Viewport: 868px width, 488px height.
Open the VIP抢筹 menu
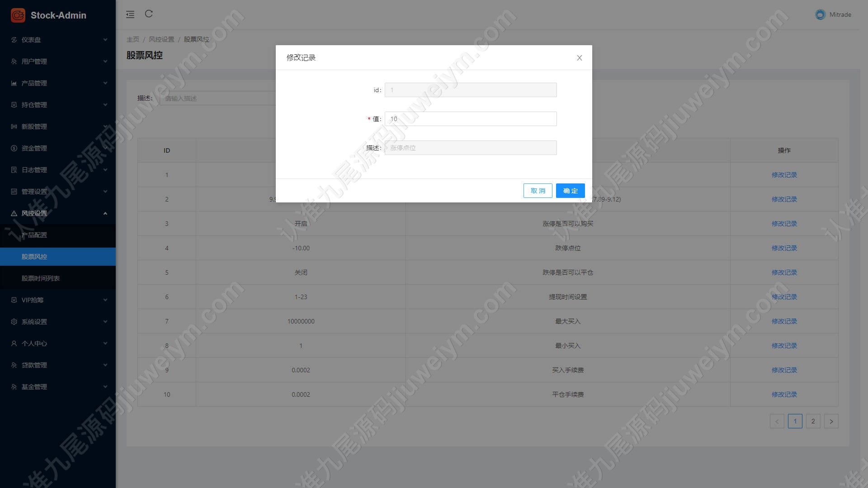(58, 300)
